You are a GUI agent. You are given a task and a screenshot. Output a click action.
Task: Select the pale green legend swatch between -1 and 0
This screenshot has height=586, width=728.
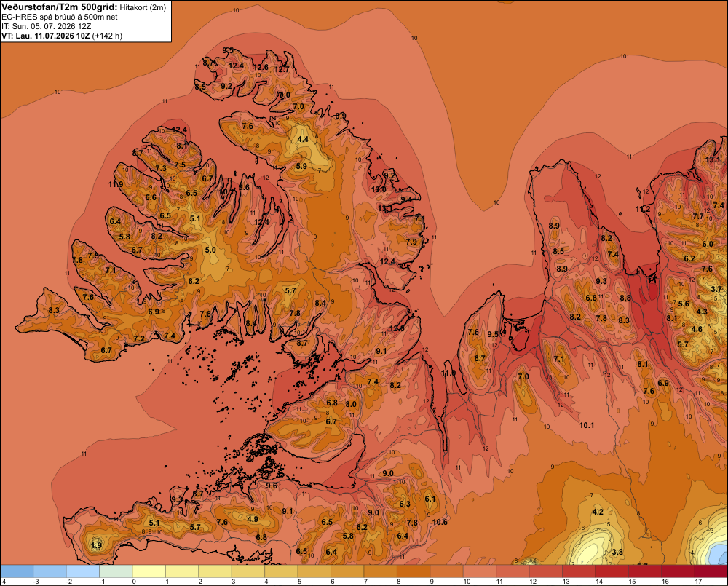[x=116, y=571]
